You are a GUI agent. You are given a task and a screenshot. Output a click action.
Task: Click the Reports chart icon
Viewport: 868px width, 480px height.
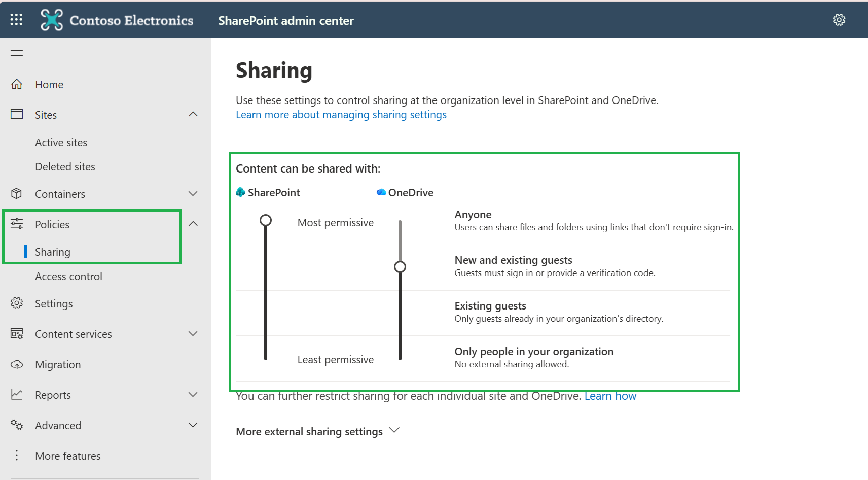(17, 395)
